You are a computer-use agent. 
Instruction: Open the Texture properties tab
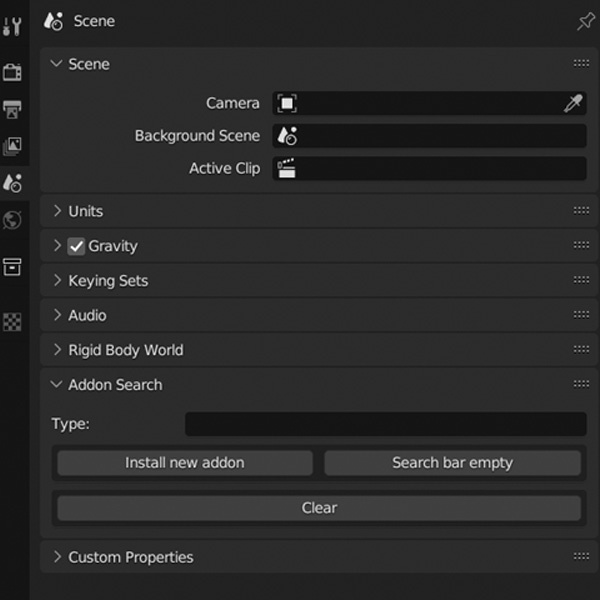point(12,322)
